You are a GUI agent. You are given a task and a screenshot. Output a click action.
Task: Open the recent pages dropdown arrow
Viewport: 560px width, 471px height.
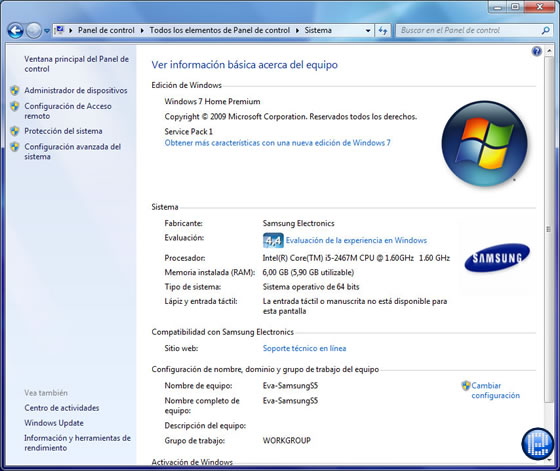click(x=47, y=31)
